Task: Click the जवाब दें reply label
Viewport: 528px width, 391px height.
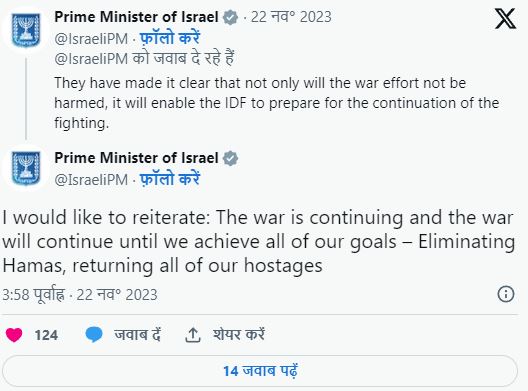Action: pyautogui.click(x=138, y=335)
